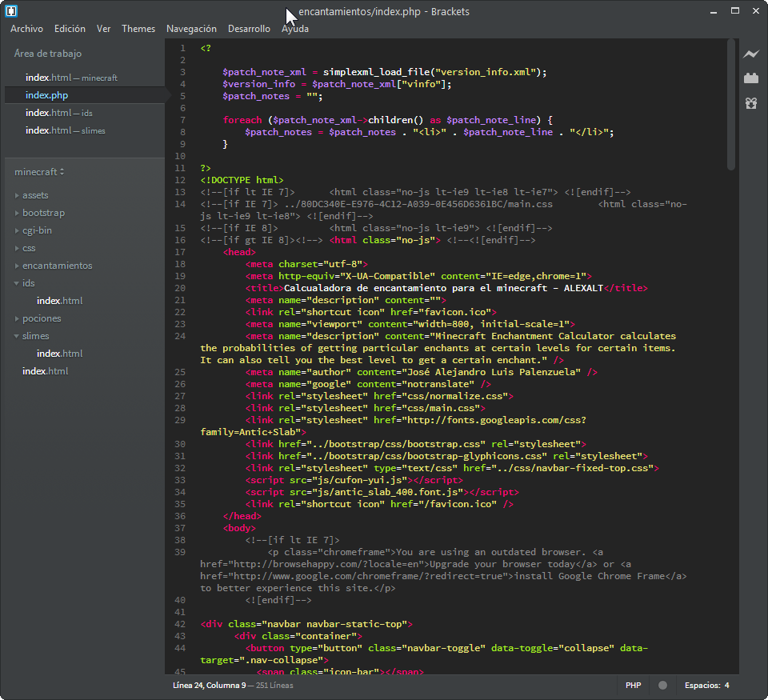Open the Extension Manager brick icon

751,78
